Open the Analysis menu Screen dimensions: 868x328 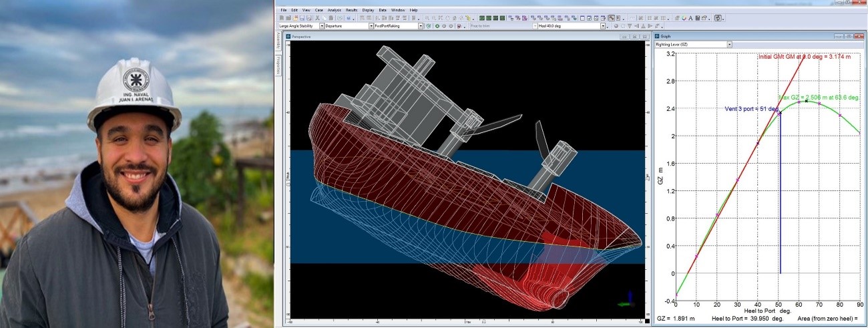[335, 11]
